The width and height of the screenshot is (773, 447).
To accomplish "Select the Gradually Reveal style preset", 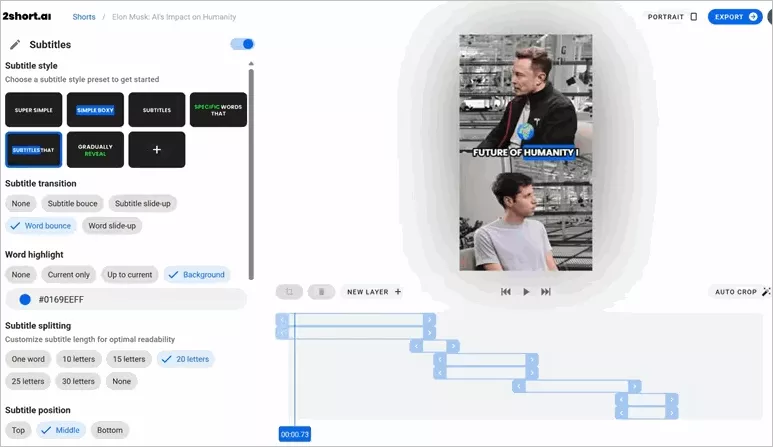I will (95, 150).
